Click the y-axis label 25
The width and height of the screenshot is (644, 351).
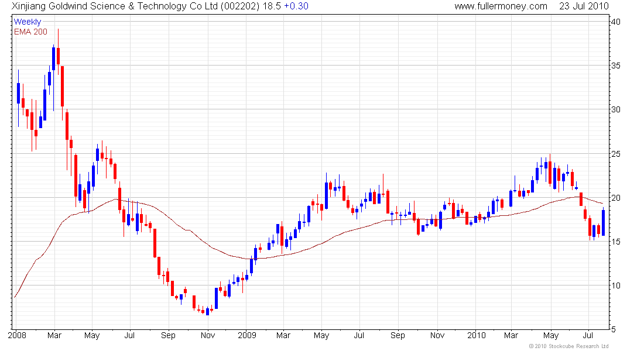[615, 154]
